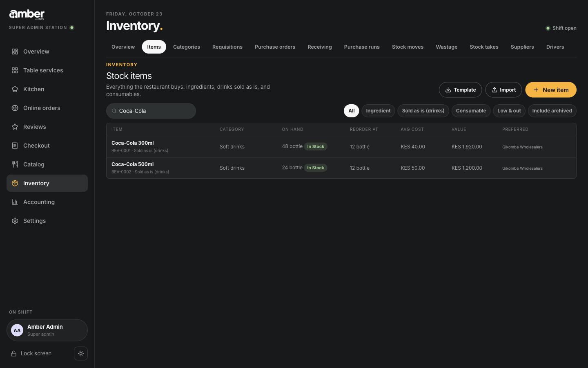Open the Coca-Cola 500ml row

(341, 168)
